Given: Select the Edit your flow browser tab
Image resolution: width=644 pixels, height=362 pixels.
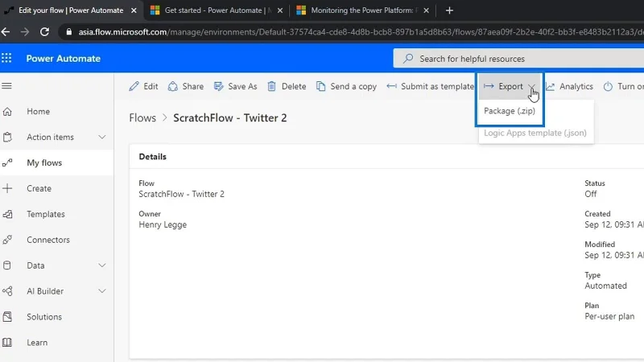Looking at the screenshot, I should pos(71,10).
